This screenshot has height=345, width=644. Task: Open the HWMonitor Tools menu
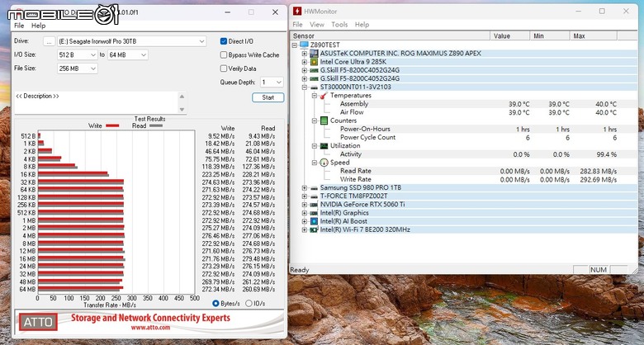(339, 25)
